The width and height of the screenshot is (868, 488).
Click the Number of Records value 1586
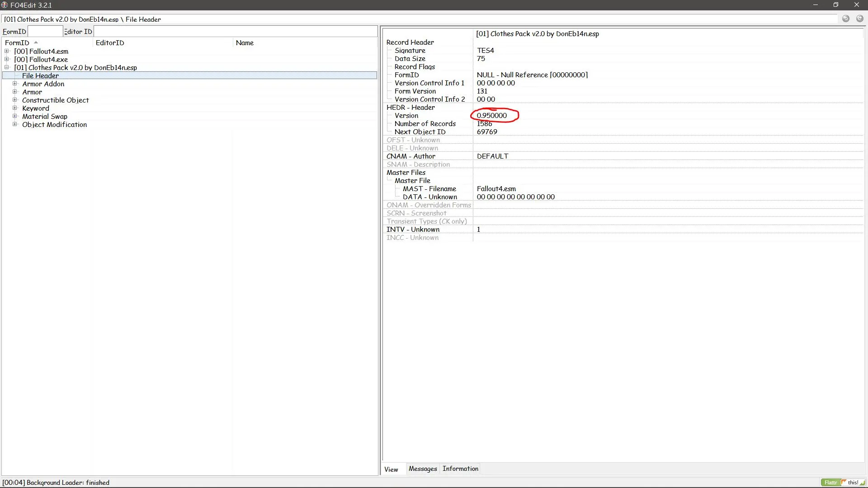(484, 123)
